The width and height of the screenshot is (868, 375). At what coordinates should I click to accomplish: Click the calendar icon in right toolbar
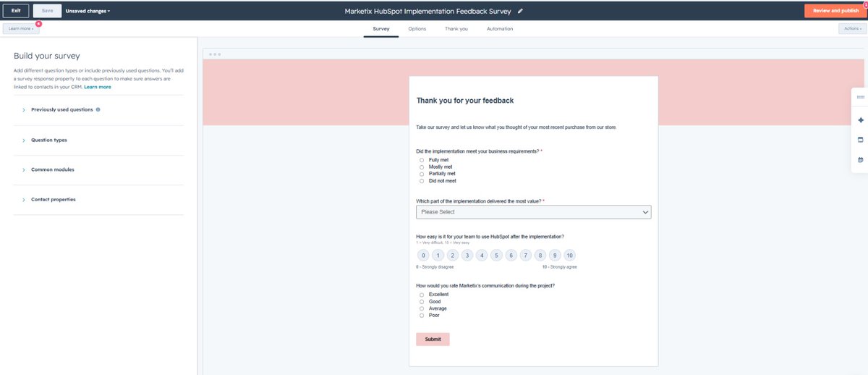click(x=860, y=160)
